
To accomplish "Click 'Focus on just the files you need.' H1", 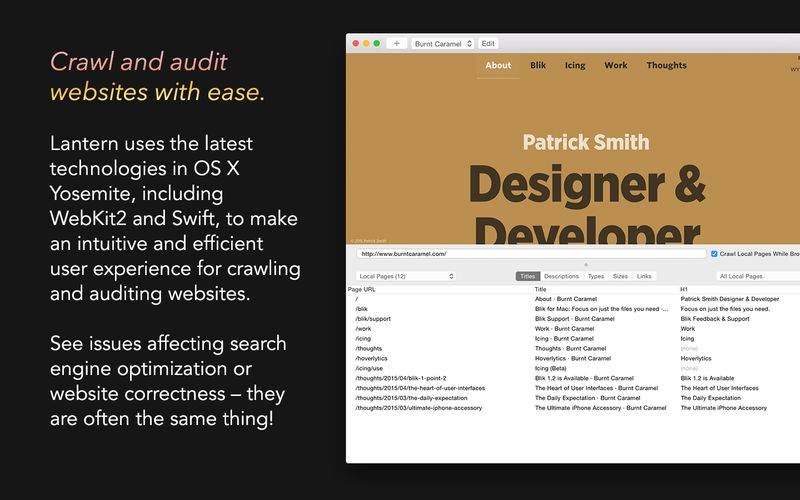I will pyautogui.click(x=725, y=309).
